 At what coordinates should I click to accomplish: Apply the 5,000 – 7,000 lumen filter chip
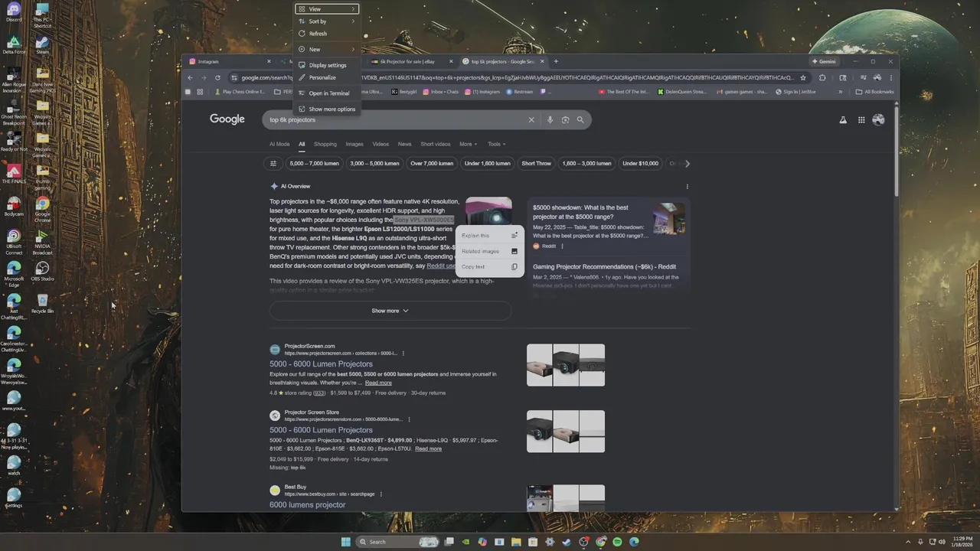314,163
